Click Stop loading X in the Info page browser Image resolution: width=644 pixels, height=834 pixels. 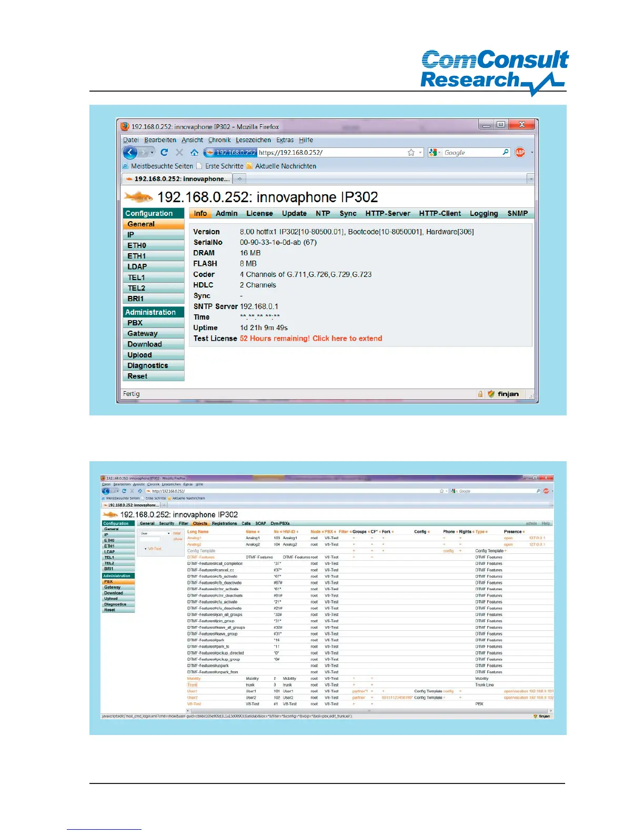tap(179, 152)
